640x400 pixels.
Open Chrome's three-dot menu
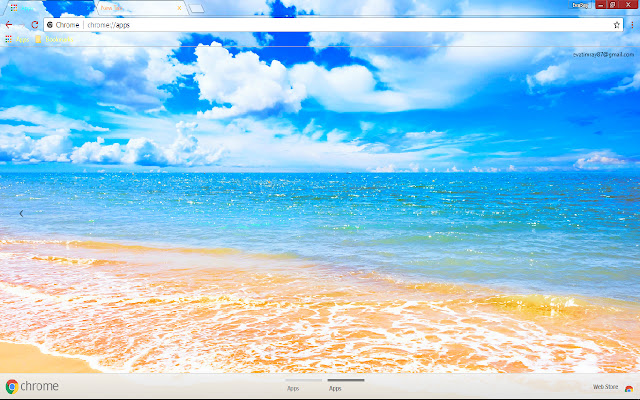(x=632, y=25)
